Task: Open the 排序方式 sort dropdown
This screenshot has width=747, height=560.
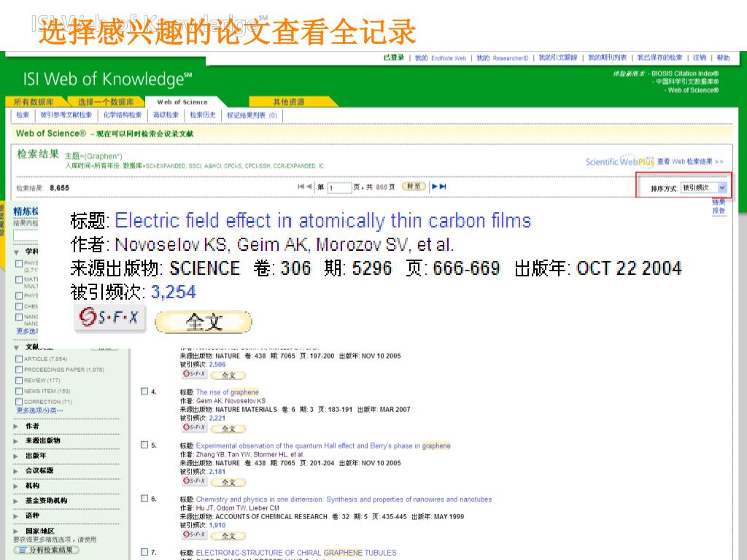Action: click(x=704, y=187)
